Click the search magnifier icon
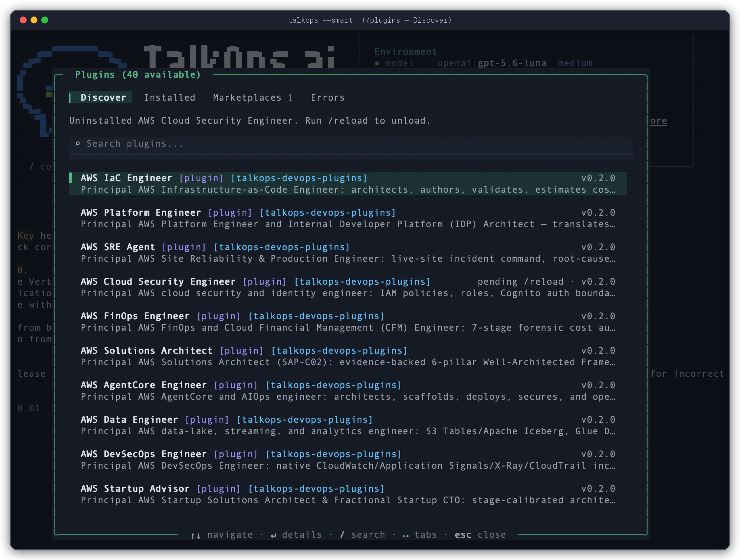This screenshot has width=740, height=560. (77, 144)
